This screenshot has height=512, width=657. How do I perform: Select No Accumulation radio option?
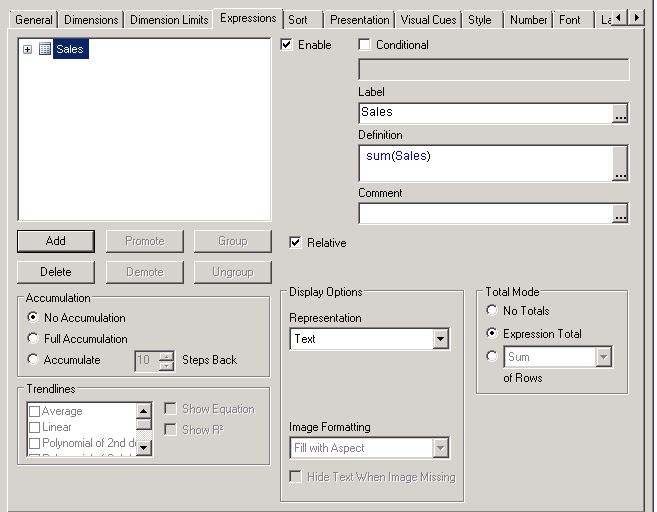pos(33,317)
